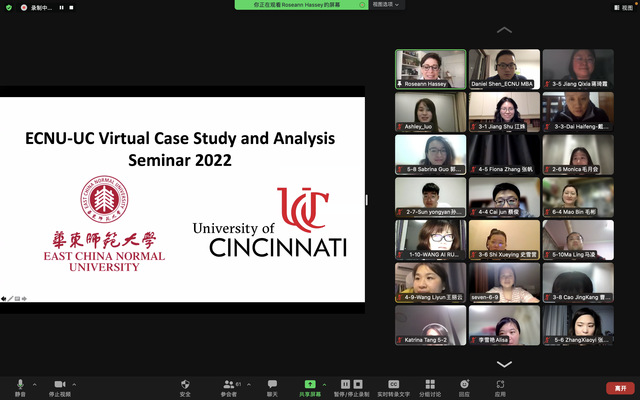Click the green 共享屏幕 share screen icon
The image size is (640, 400).
click(310, 384)
